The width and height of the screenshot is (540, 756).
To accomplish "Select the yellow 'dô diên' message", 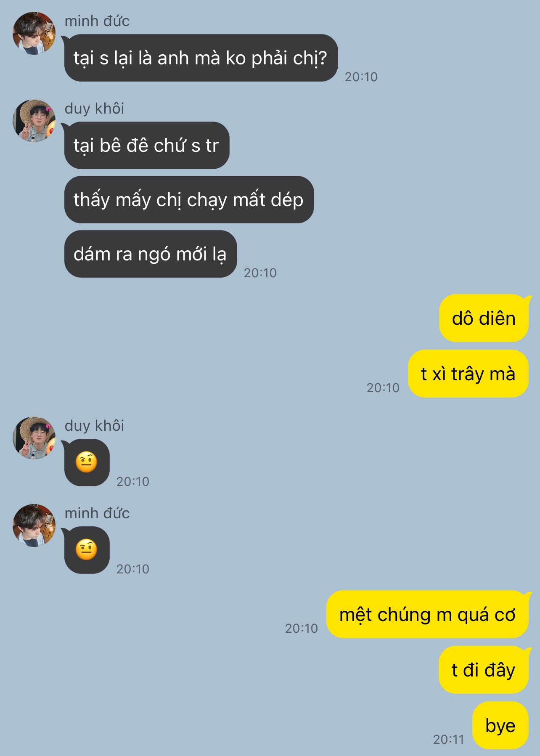I will click(x=484, y=318).
